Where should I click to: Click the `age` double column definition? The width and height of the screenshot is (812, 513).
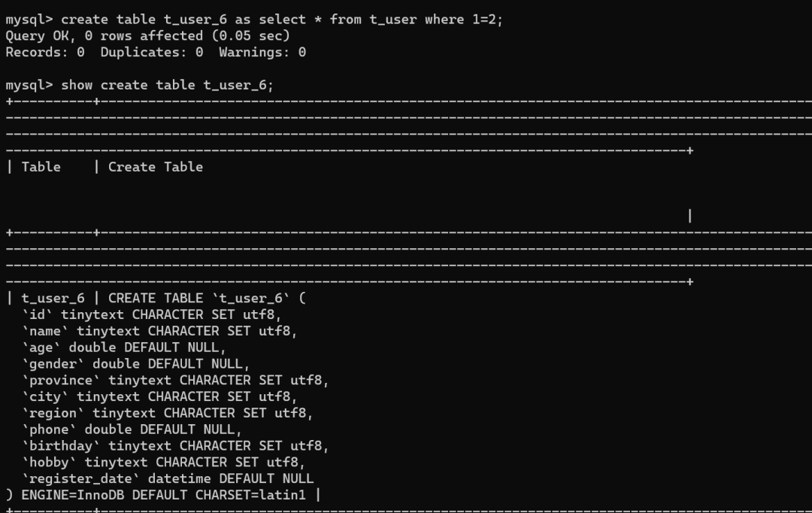[x=124, y=348]
